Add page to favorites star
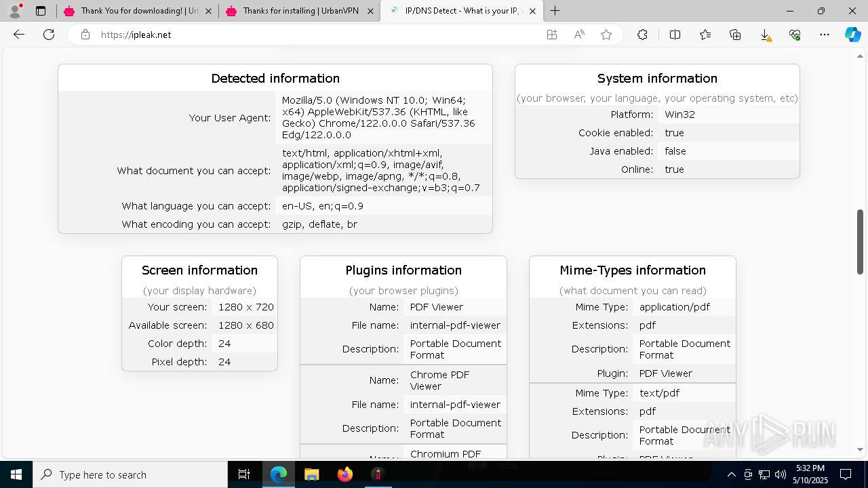868x488 pixels. [x=606, y=35]
